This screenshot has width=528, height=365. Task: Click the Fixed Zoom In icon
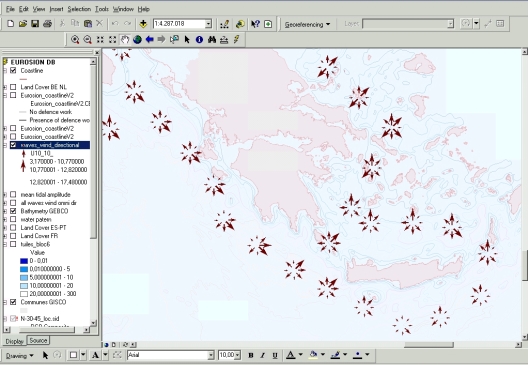(x=100, y=40)
